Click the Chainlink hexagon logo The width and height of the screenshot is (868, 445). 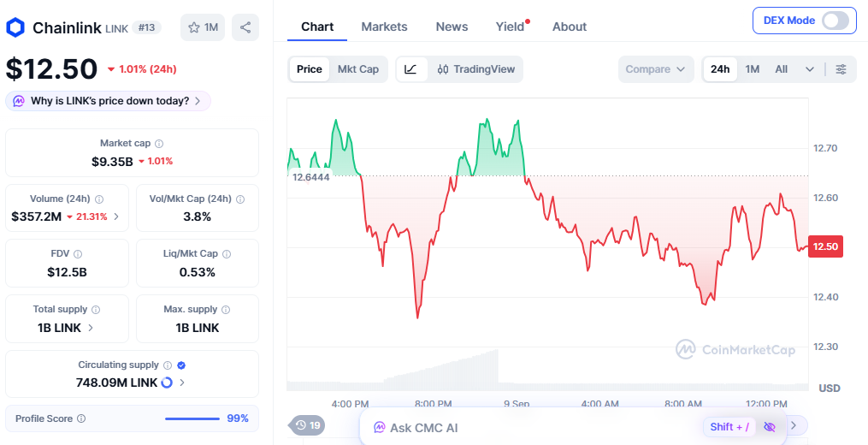coord(15,27)
